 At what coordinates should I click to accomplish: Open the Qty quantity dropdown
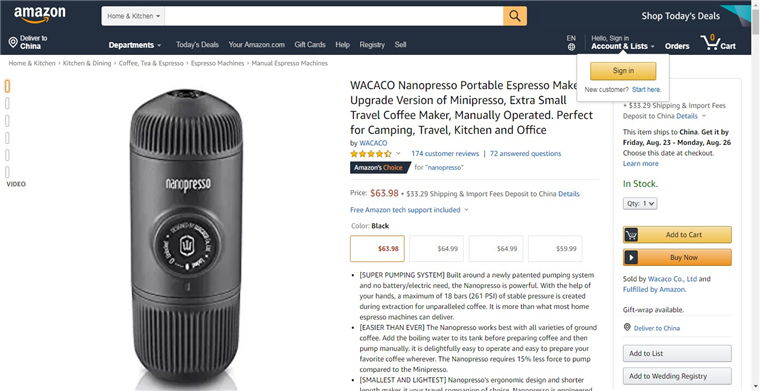pyautogui.click(x=640, y=203)
